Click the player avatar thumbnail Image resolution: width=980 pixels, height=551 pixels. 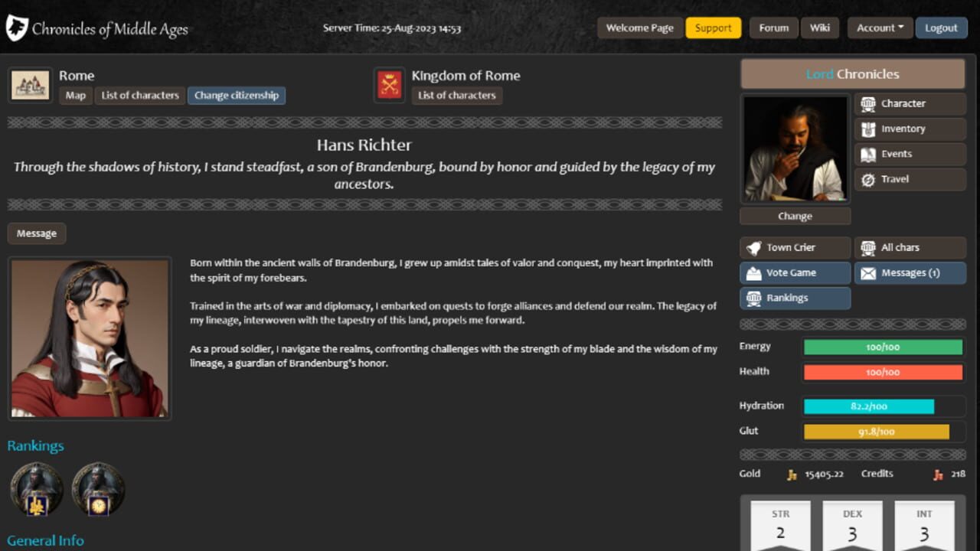tap(795, 148)
